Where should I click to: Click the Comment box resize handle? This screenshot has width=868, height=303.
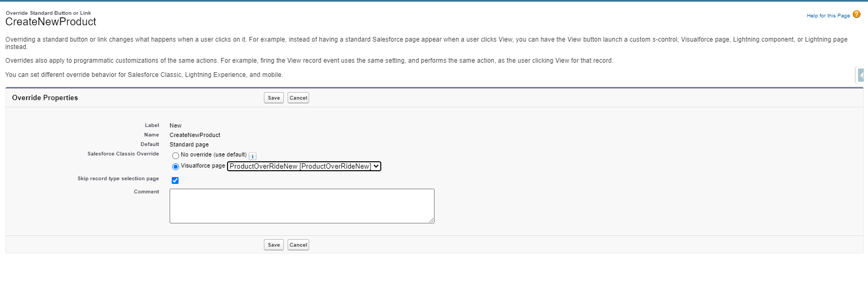coord(431,220)
